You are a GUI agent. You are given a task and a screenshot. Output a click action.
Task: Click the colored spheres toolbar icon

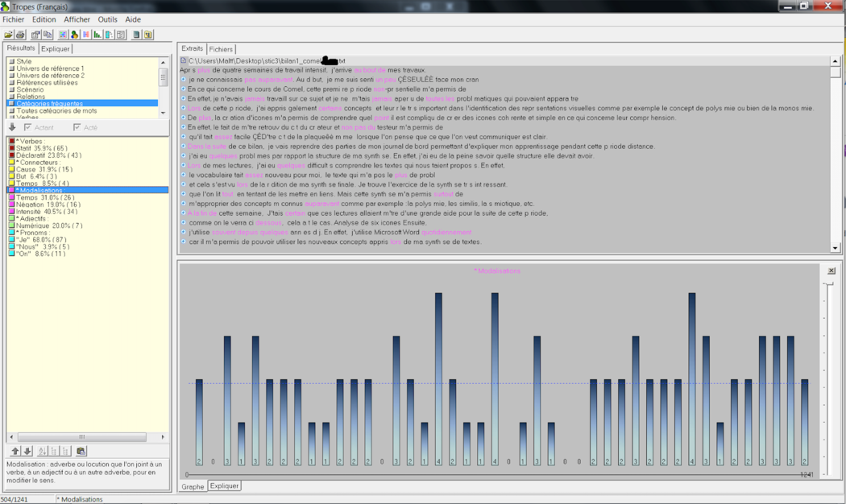tap(74, 35)
